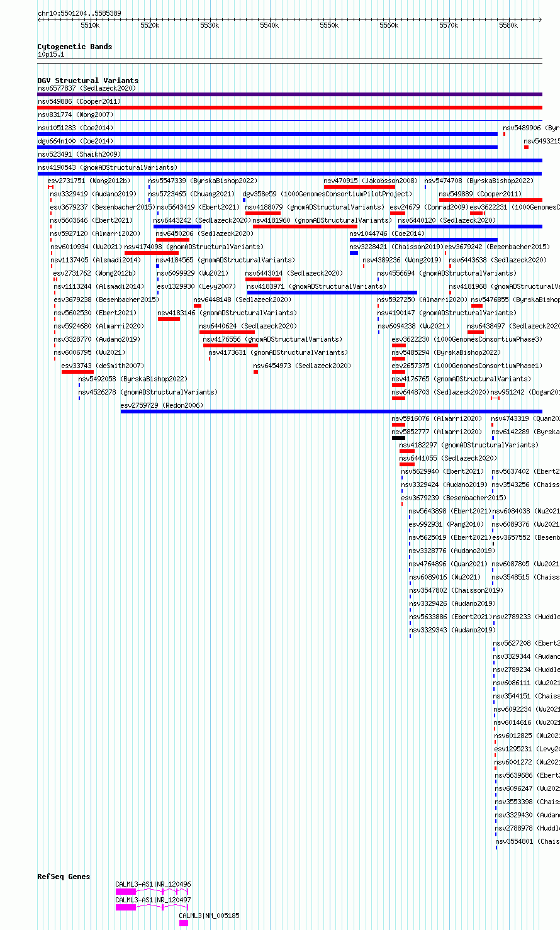
Task: Click the chr10:5501204..5585389 coordinates label
Action: click(x=79, y=13)
